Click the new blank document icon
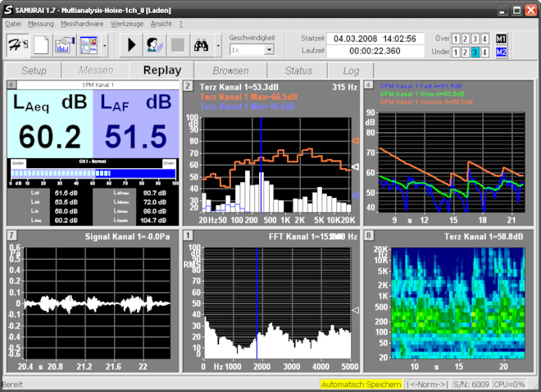 (x=41, y=45)
